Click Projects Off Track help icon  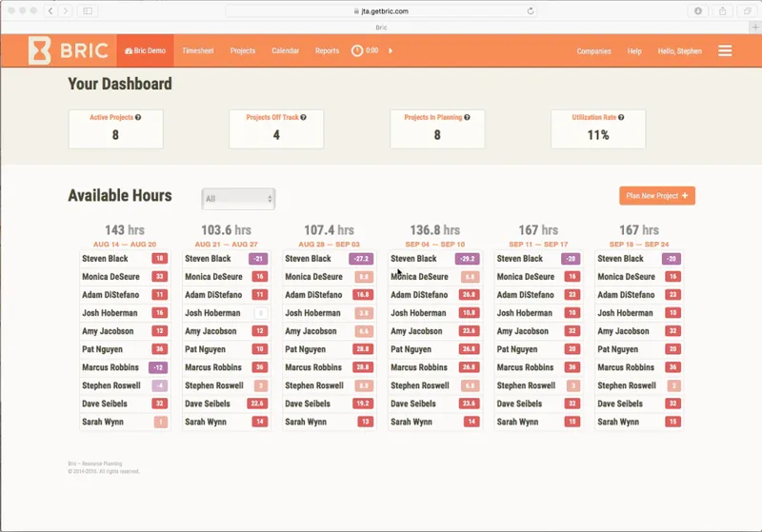pos(303,117)
